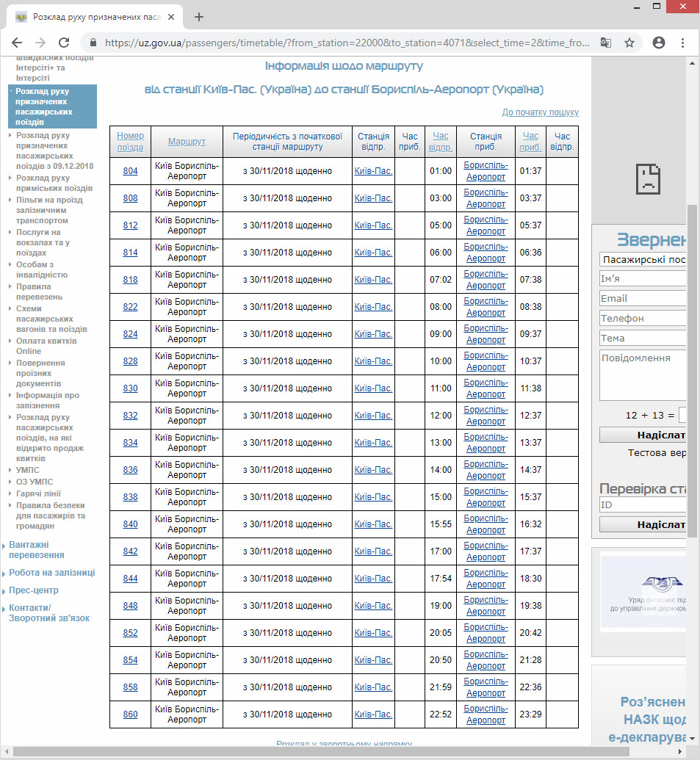Click the Email input field
Screen dimensions: 700x760
point(643,298)
